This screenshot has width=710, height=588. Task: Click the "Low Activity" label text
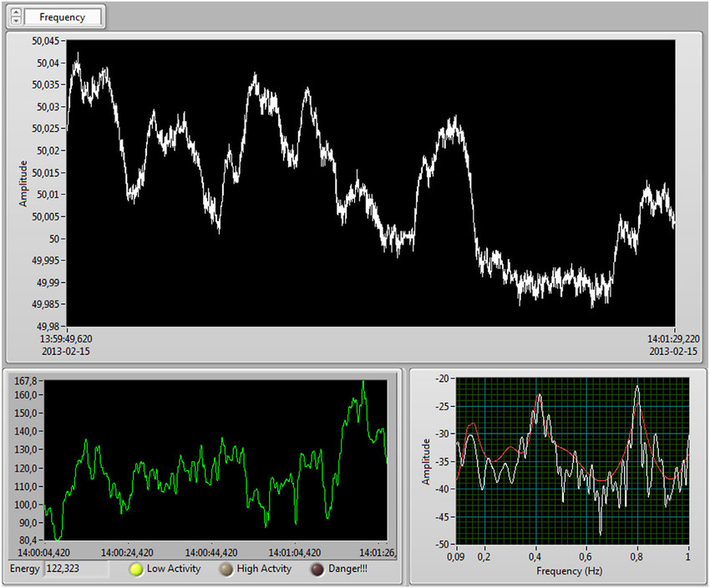click(174, 569)
